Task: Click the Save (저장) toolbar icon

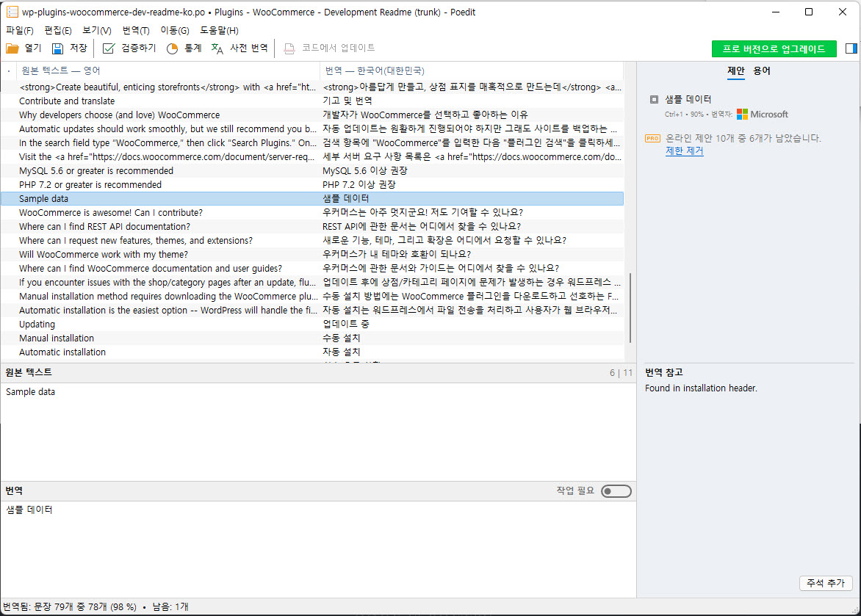Action: (57, 48)
